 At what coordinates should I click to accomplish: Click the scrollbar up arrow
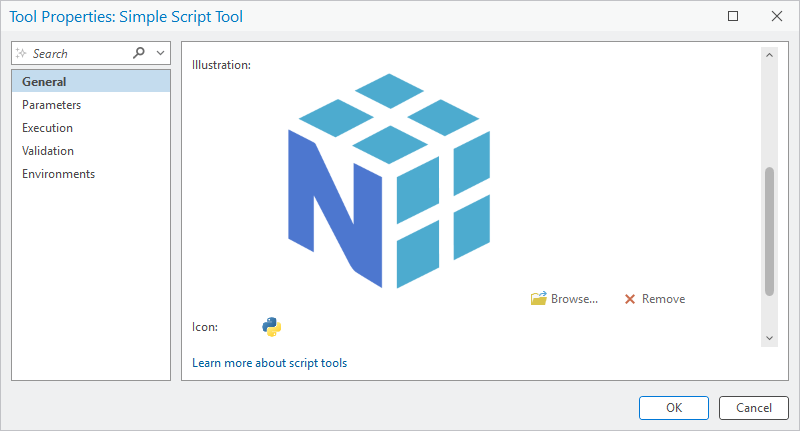pos(769,55)
